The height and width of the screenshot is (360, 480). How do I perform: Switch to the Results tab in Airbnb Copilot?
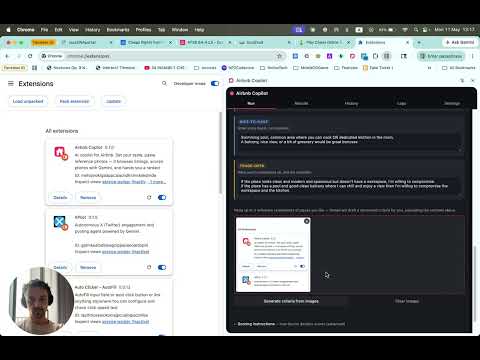[301, 103]
